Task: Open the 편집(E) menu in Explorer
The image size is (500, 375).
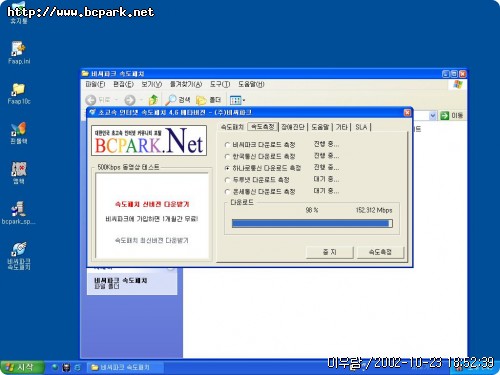Action: (123, 84)
